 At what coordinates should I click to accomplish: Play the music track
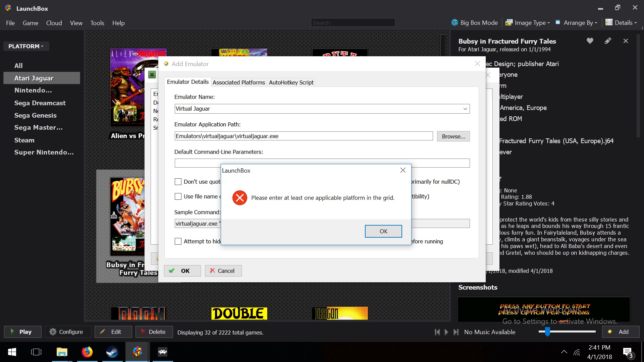click(x=446, y=332)
